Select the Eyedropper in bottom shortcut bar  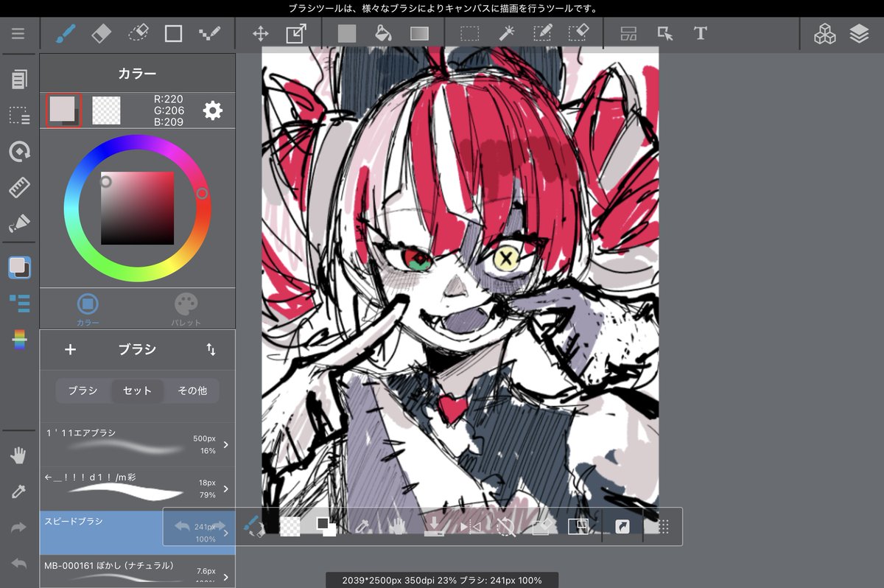click(362, 526)
